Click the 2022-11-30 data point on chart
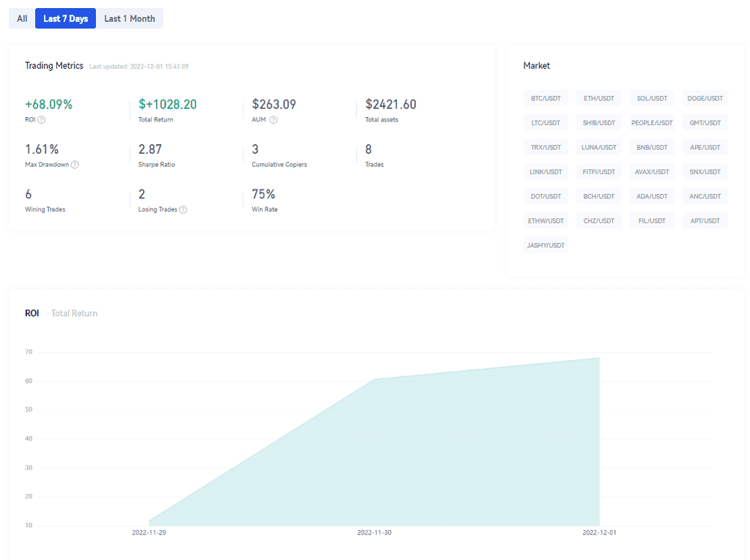The height and width of the screenshot is (560, 750). (374, 379)
